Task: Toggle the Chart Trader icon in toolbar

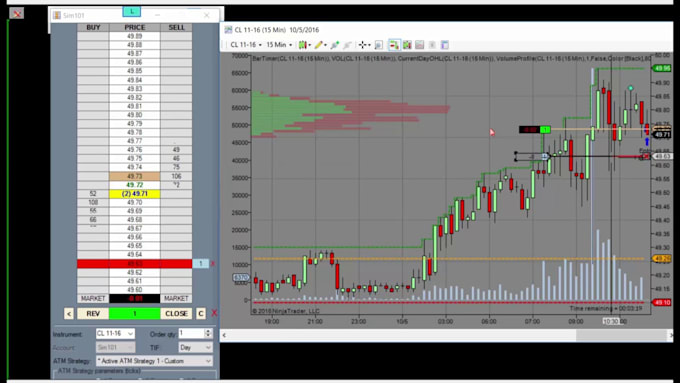Action: click(394, 45)
